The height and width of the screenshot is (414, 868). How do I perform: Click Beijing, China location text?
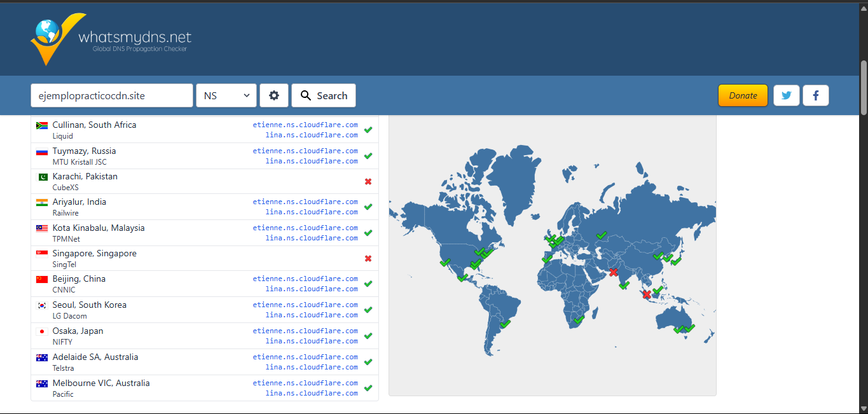(x=79, y=279)
